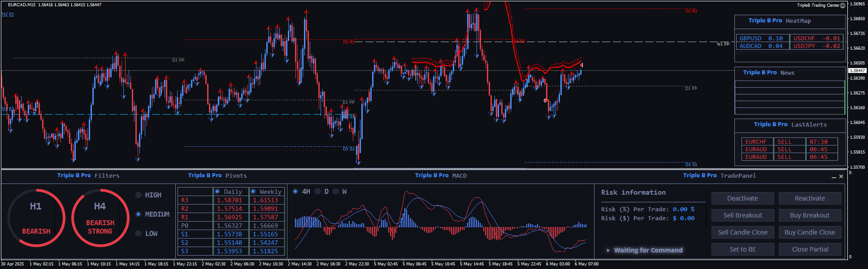Open the EURCHF SELL alert row
This screenshot has width=868, height=269.
tap(756, 142)
